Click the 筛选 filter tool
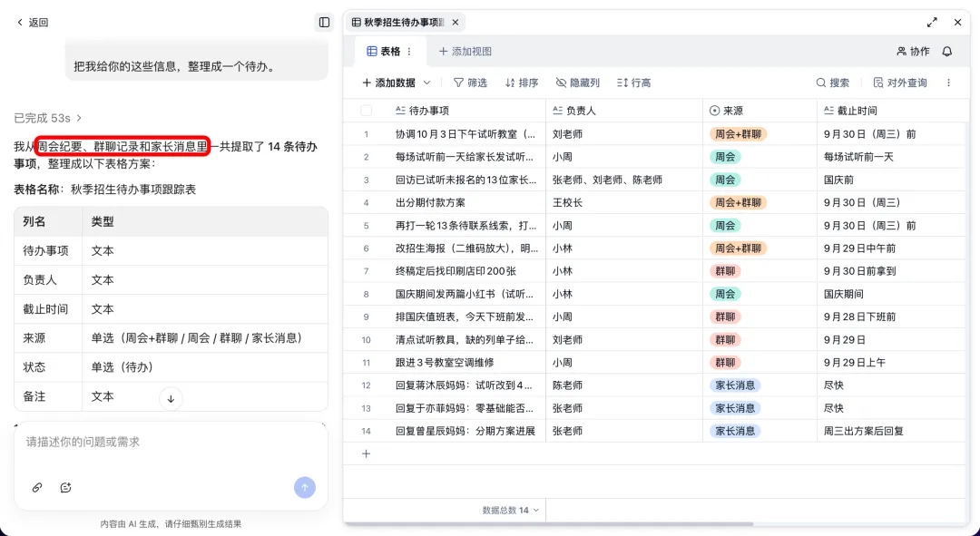 click(x=470, y=83)
